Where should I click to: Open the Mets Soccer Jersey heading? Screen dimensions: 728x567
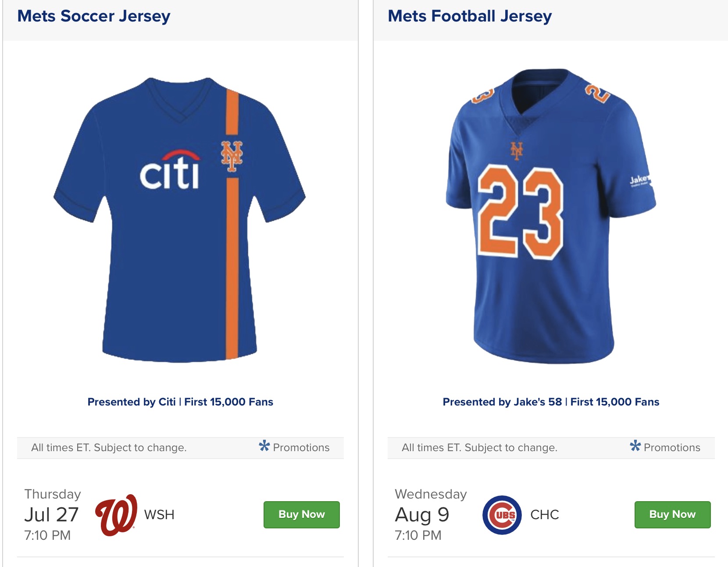point(94,16)
